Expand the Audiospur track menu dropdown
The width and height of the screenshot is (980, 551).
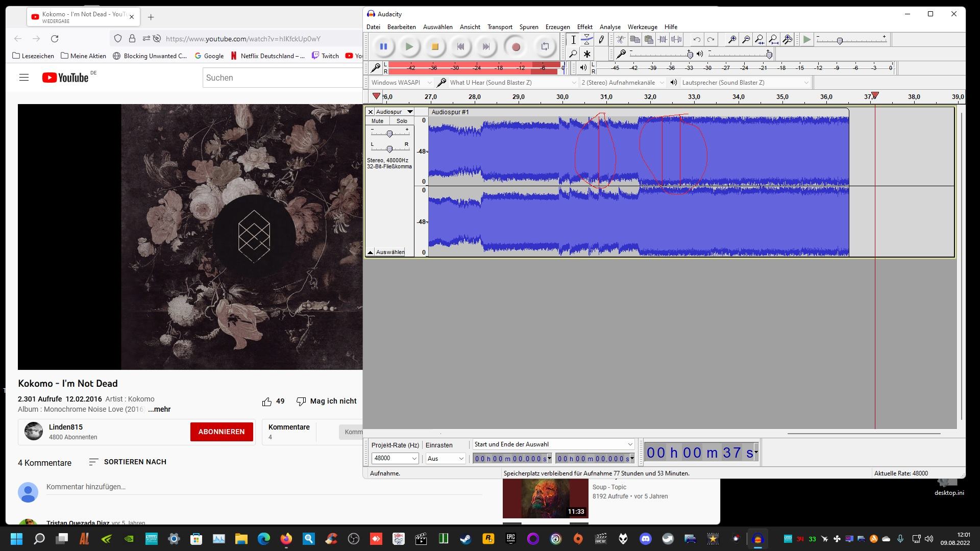[409, 112]
